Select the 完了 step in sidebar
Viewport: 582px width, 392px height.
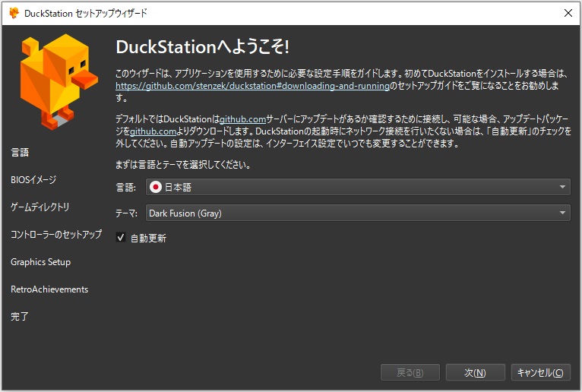pos(20,317)
